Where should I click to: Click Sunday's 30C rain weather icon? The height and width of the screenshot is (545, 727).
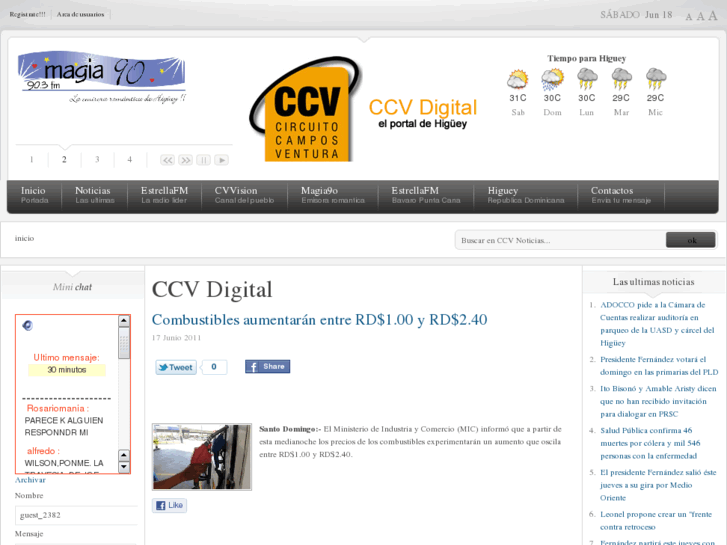coord(552,79)
